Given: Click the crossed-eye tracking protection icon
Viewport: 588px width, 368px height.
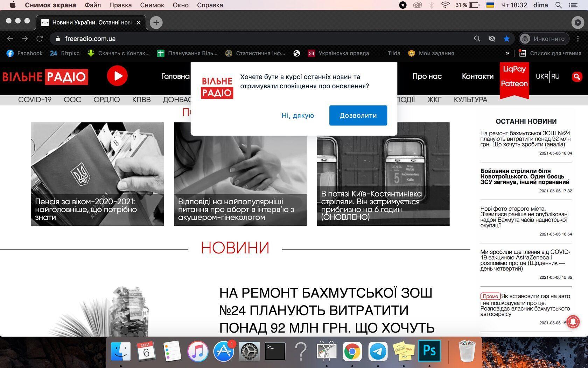Looking at the screenshot, I should click(492, 39).
